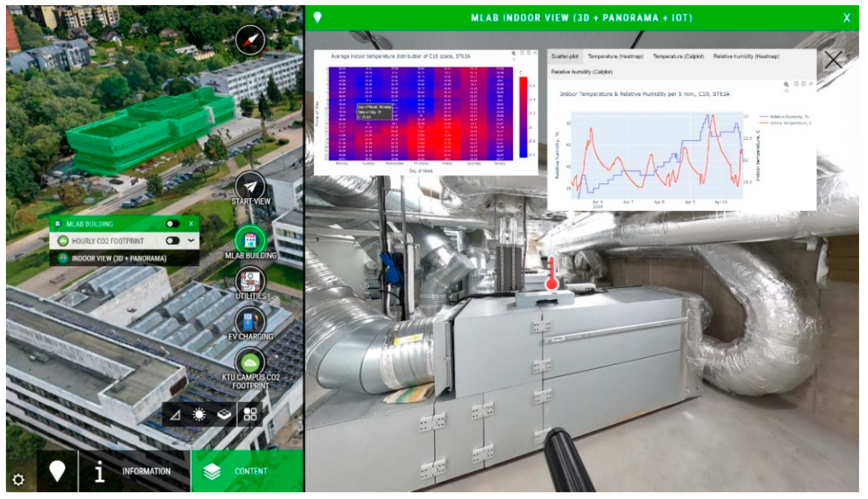The width and height of the screenshot is (868, 499).
Task: Click the red thermometer sensor marker
Action: click(x=551, y=274)
